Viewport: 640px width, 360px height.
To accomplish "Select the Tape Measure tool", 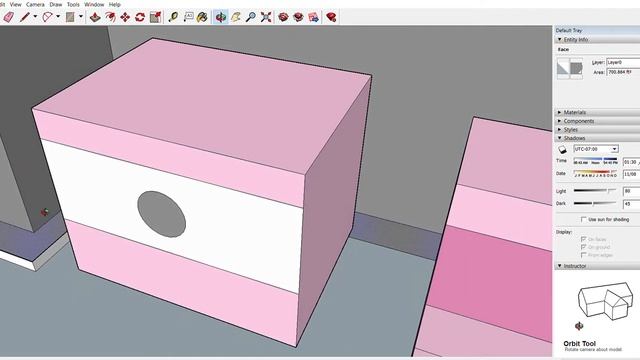I will click(x=173, y=17).
